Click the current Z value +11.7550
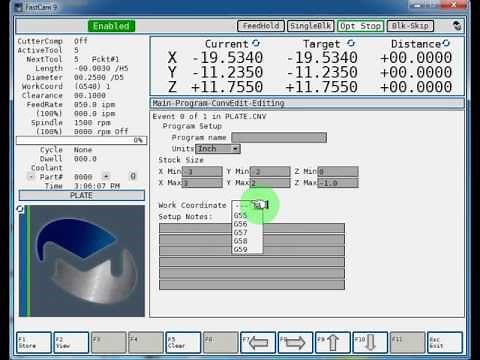Screen dimensions: 480x360 (227, 87)
